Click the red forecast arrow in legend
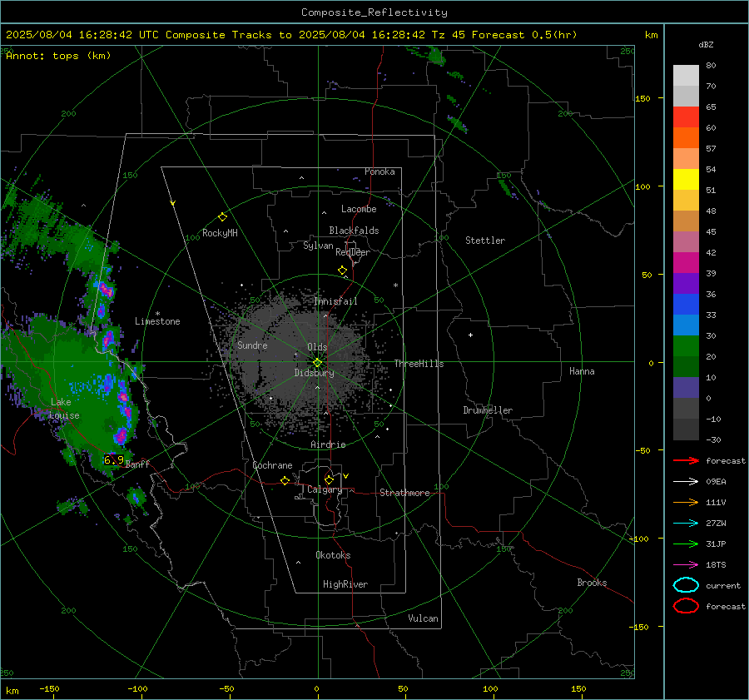 (x=687, y=460)
